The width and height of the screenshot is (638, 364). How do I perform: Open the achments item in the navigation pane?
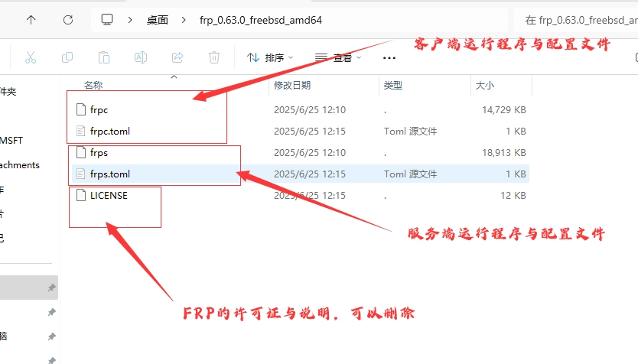(20, 164)
